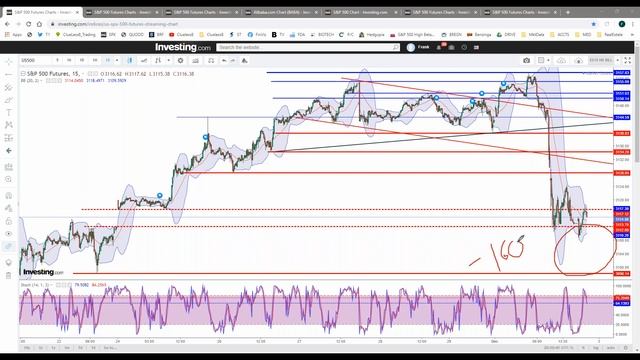Click the browser reload button
This screenshot has width=640, height=360.
pyautogui.click(x=29, y=24)
